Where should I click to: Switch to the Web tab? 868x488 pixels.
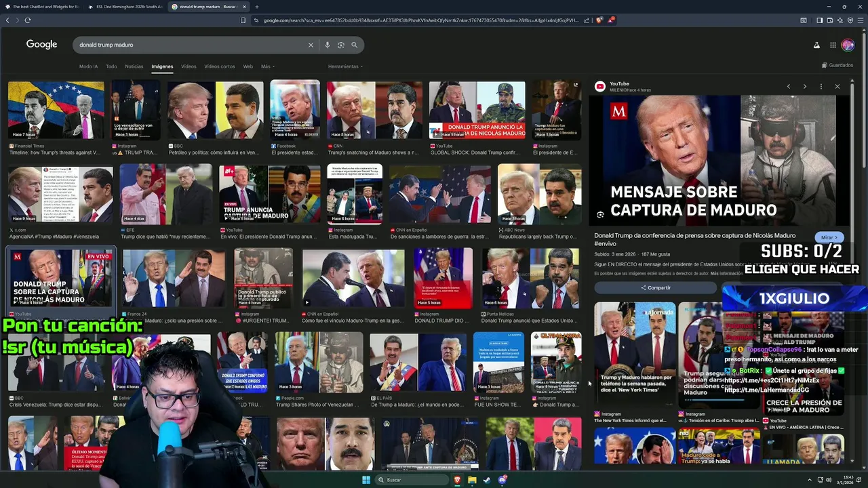pos(248,66)
